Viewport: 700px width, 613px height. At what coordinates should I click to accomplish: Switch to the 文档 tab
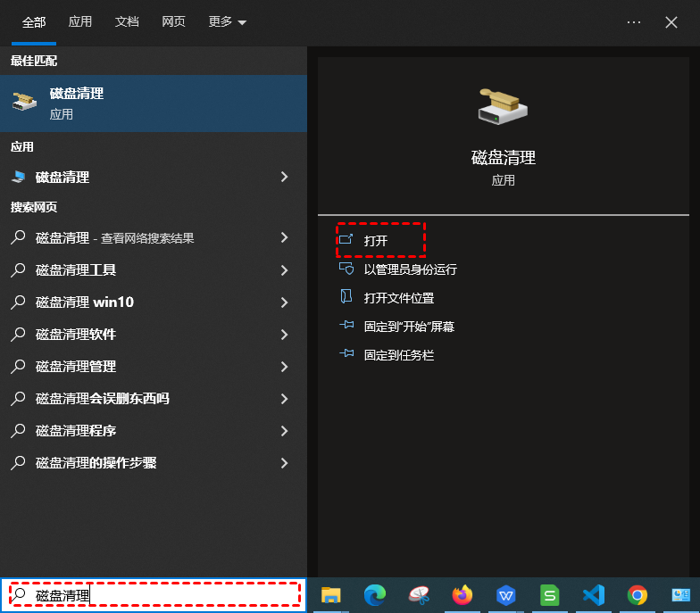(127, 21)
